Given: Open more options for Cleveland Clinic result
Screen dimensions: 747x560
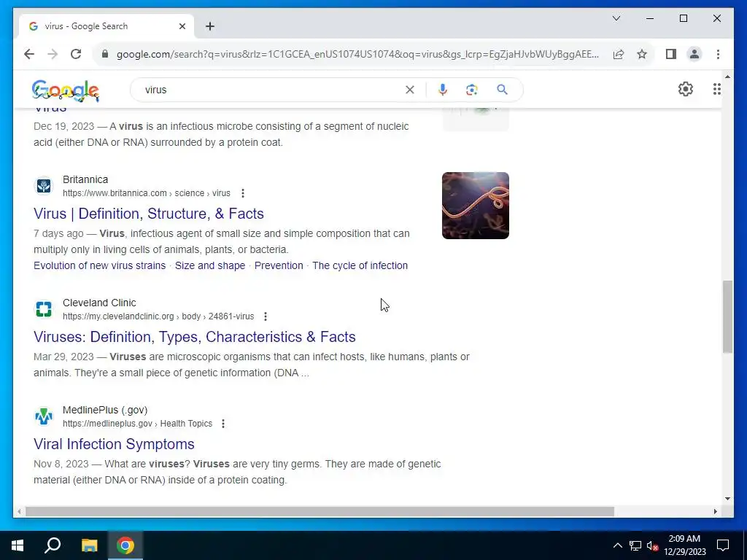Looking at the screenshot, I should pyautogui.click(x=266, y=316).
